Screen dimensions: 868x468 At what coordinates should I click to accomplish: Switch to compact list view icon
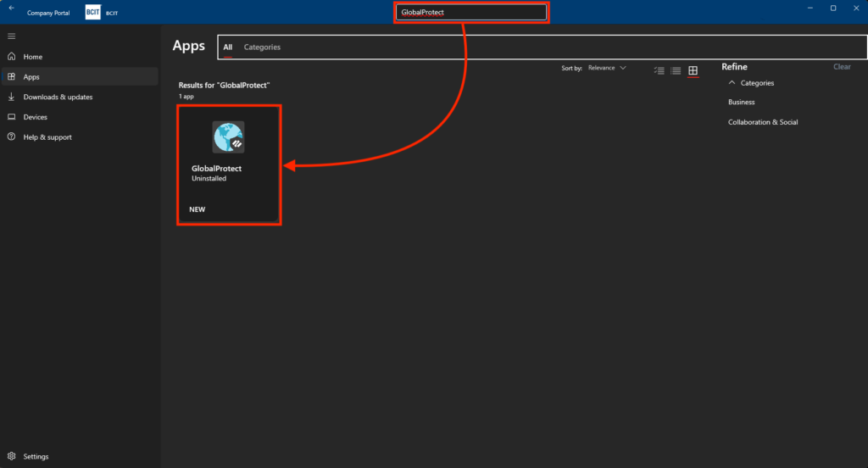[x=676, y=70]
